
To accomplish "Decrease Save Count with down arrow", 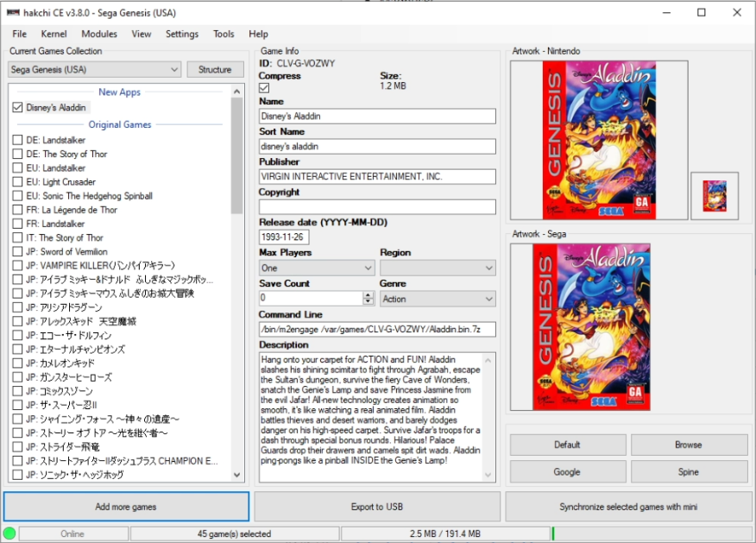I will click(369, 302).
